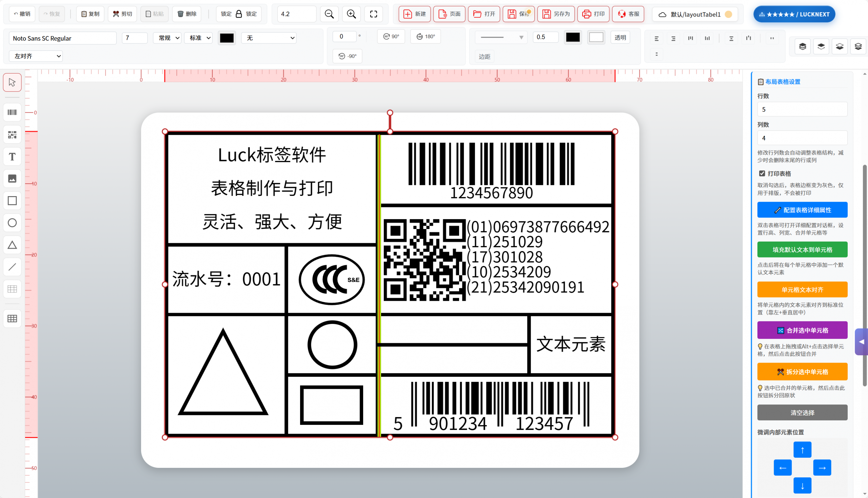Open the Noto Sans SC Regular font dropdown
The width and height of the screenshot is (868, 498).
coord(62,38)
